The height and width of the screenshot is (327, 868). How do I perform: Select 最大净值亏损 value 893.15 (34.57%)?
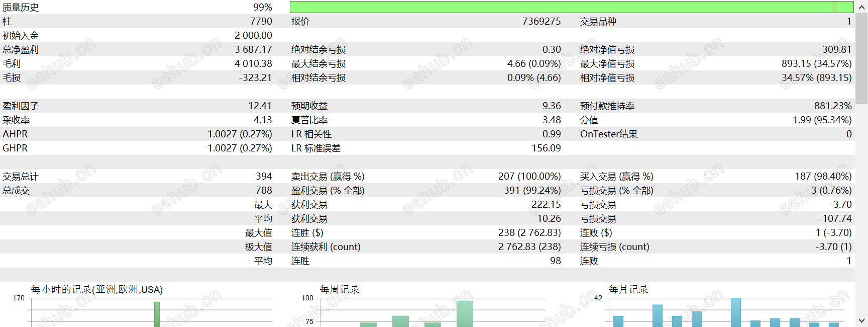click(x=817, y=63)
